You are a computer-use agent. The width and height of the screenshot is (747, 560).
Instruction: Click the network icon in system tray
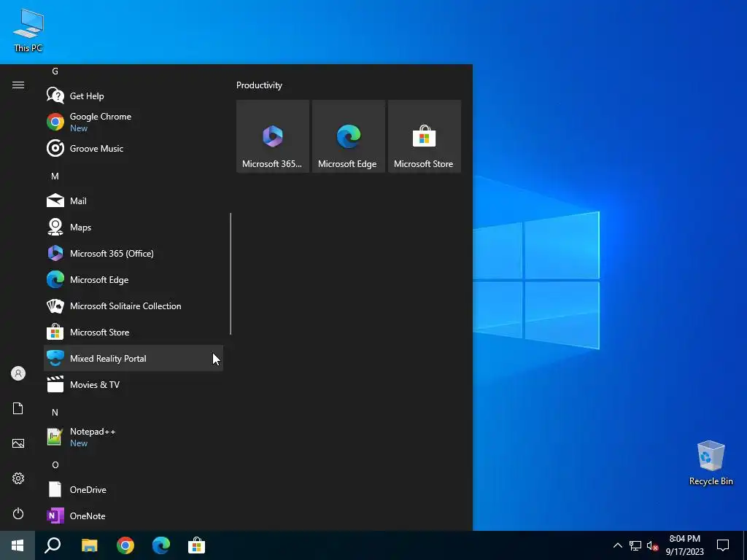click(x=635, y=545)
